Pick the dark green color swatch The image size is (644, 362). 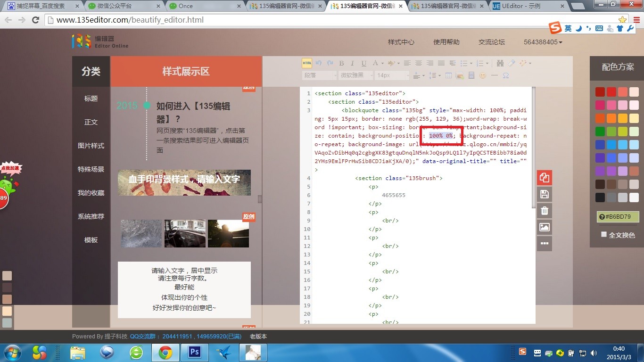coord(600,132)
